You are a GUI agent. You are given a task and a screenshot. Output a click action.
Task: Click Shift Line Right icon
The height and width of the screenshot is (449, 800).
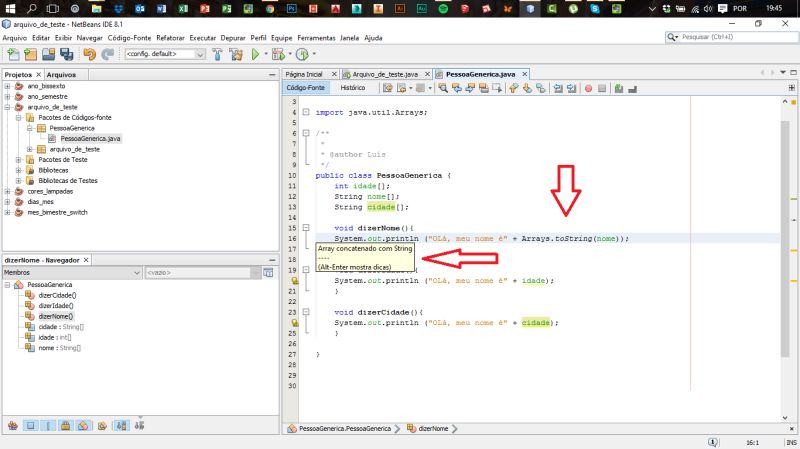pyautogui.click(x=571, y=88)
